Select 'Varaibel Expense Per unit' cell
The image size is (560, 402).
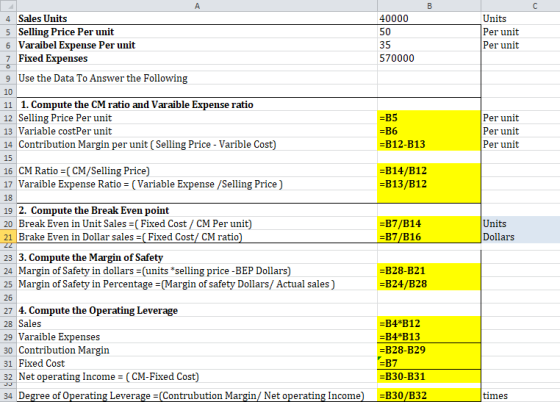[197, 45]
